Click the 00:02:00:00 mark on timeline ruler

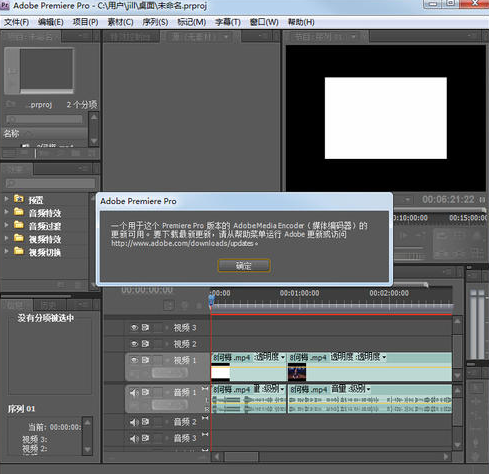coord(389,293)
